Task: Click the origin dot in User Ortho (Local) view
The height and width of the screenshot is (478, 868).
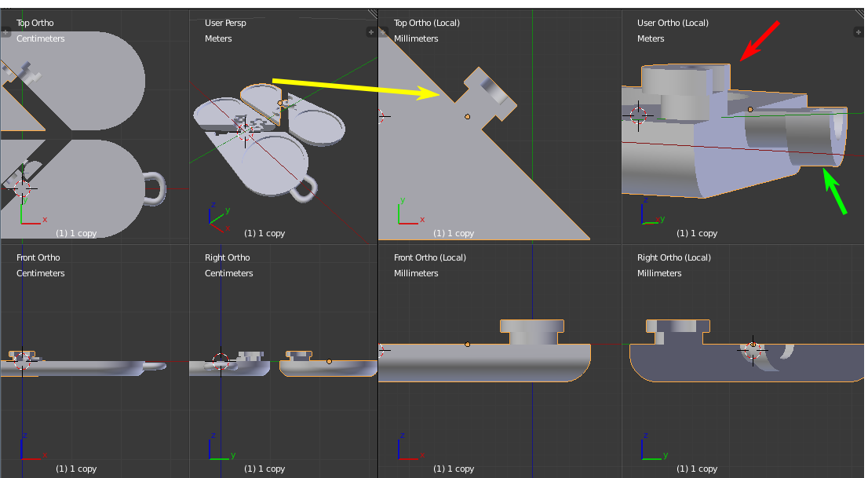Action: click(x=750, y=109)
